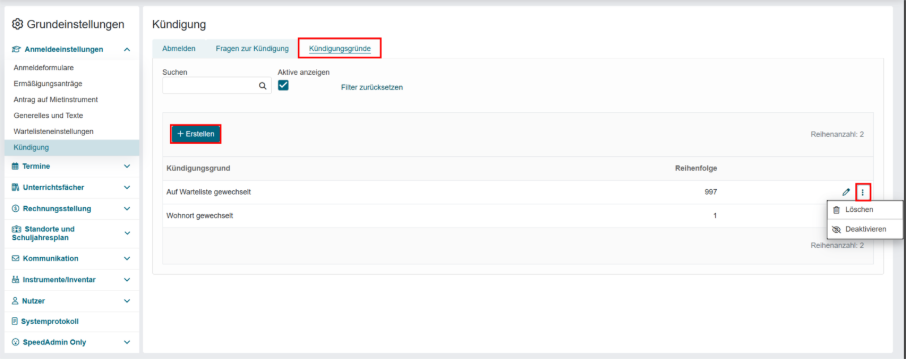Image resolution: width=906 pixels, height=360 pixels.
Task: Click the SpeedAdmin Only icon
Action: click(16, 342)
